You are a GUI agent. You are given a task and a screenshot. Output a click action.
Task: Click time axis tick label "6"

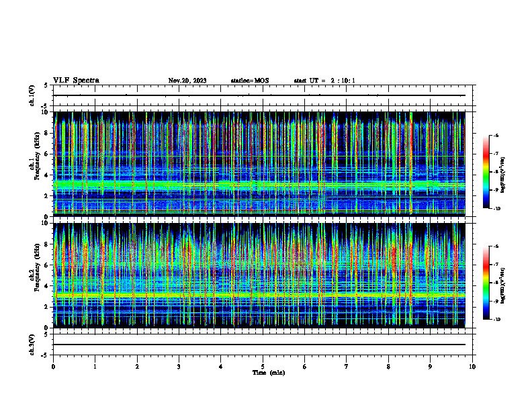tap(305, 367)
